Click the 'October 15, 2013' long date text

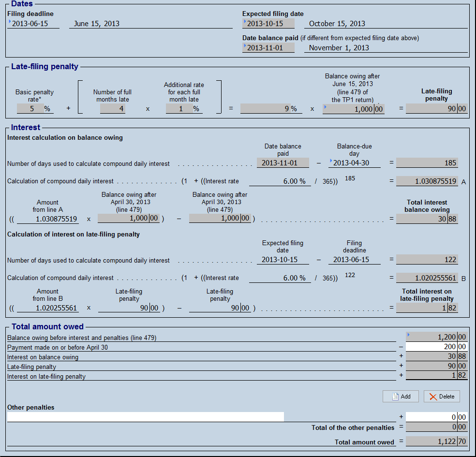337,23
